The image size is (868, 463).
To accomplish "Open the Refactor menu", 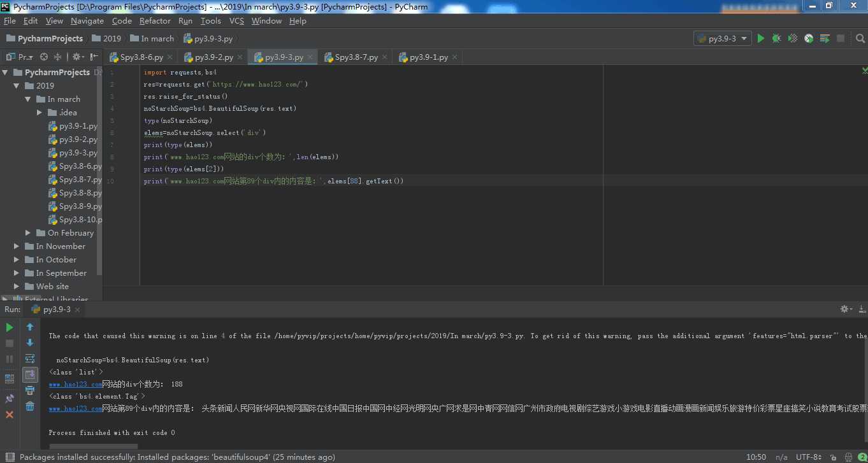I will click(x=155, y=21).
